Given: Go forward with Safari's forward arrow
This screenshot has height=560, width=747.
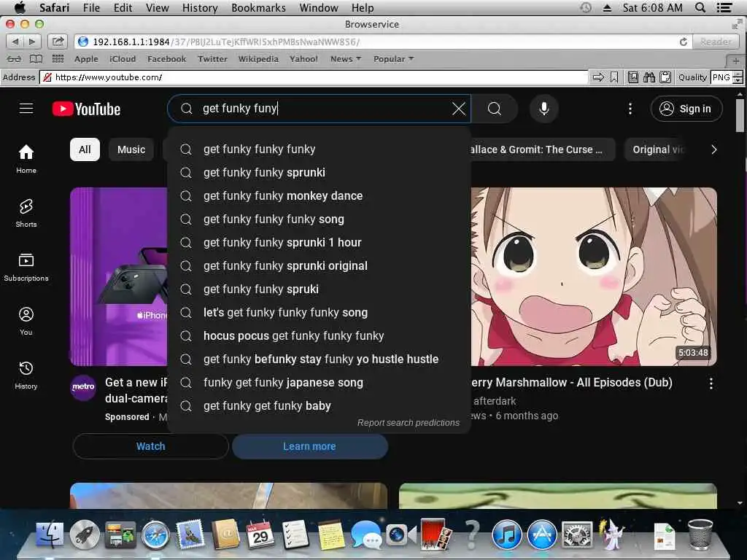Looking at the screenshot, I should pos(32,42).
